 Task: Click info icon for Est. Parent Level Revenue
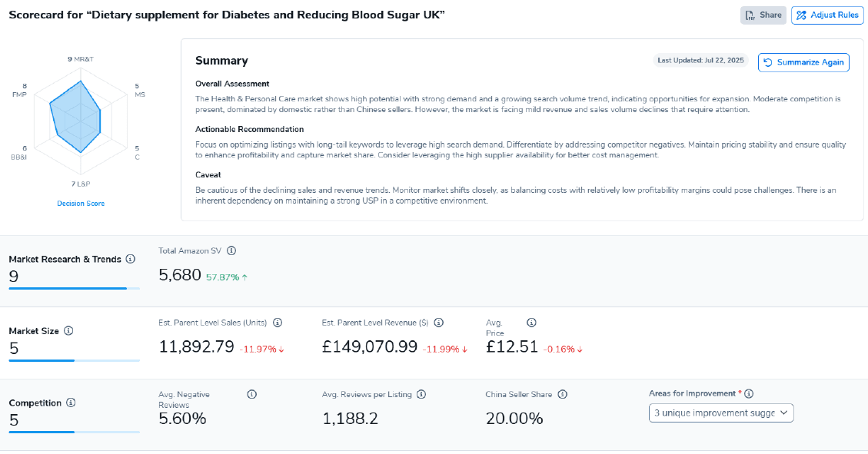click(439, 323)
